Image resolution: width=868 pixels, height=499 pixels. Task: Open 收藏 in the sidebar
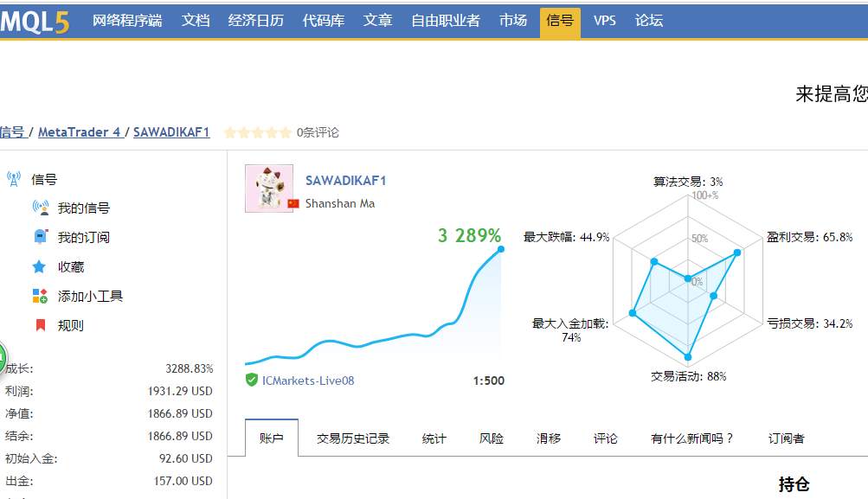(x=71, y=266)
